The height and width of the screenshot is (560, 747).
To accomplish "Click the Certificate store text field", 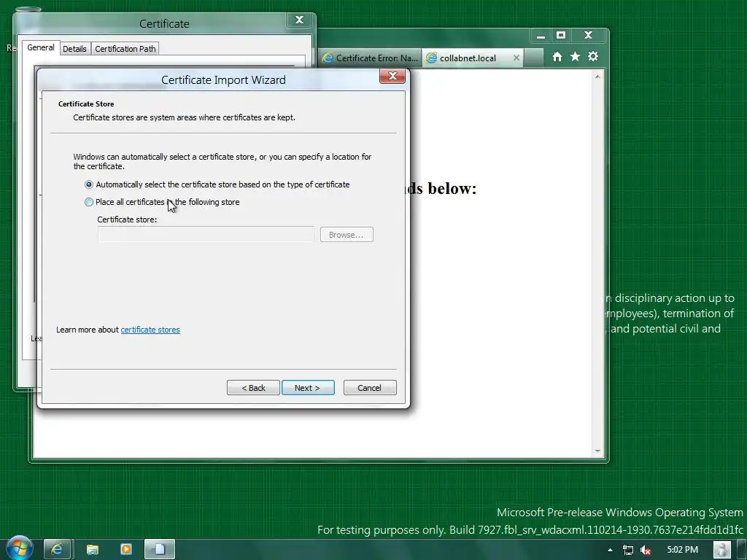I will point(206,234).
